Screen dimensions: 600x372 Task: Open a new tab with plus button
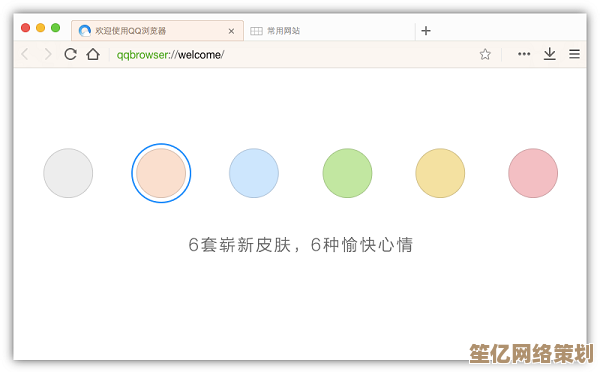pyautogui.click(x=426, y=31)
